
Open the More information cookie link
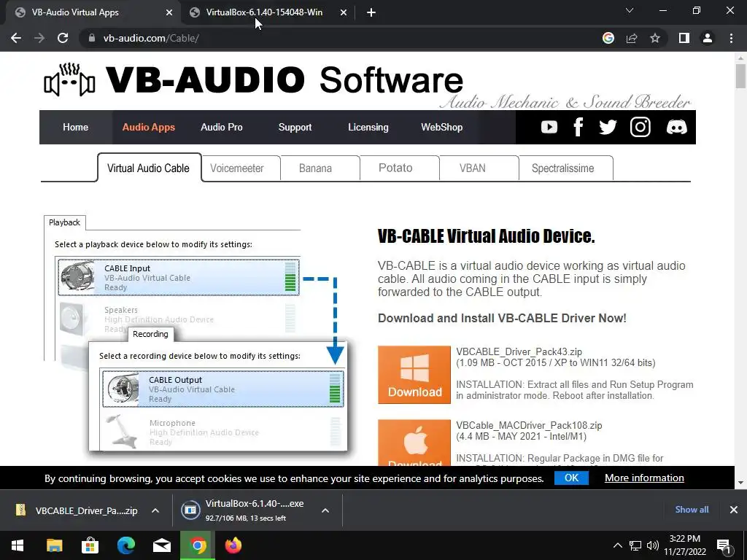pyautogui.click(x=644, y=478)
